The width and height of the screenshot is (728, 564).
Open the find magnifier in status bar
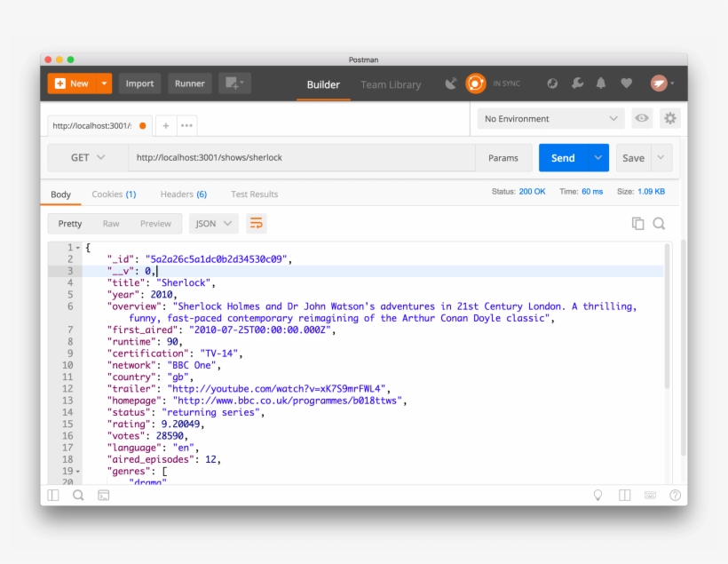78,496
